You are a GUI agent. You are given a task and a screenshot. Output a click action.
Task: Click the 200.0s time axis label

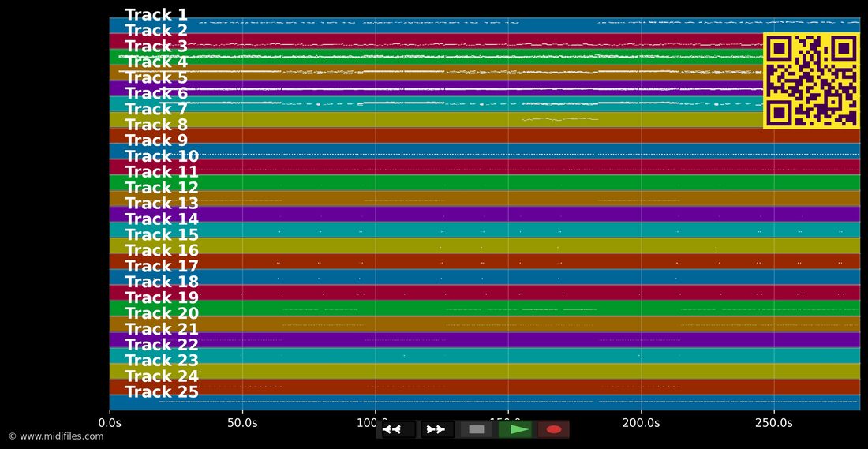[641, 424]
